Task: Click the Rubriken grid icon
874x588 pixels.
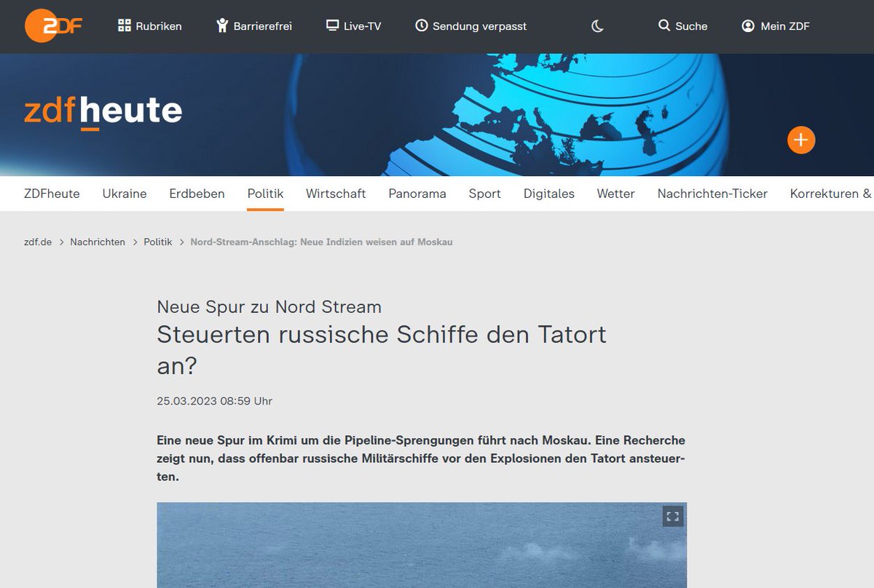Action: [125, 26]
